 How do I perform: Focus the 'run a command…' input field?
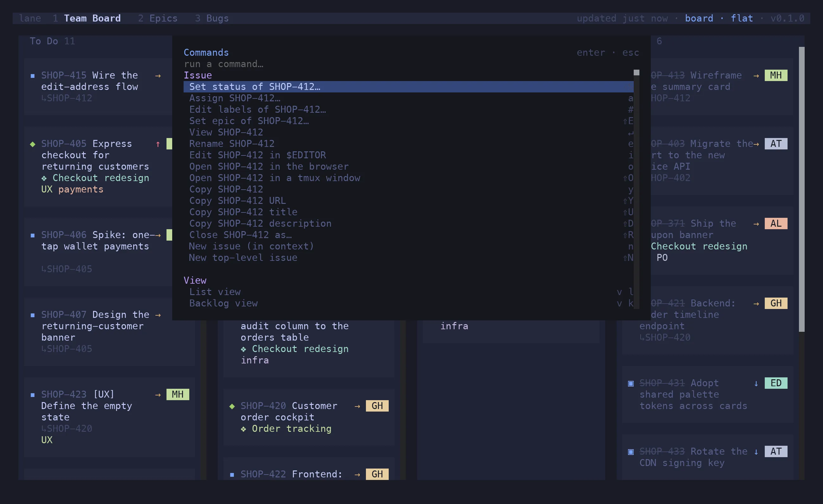[x=411, y=64]
